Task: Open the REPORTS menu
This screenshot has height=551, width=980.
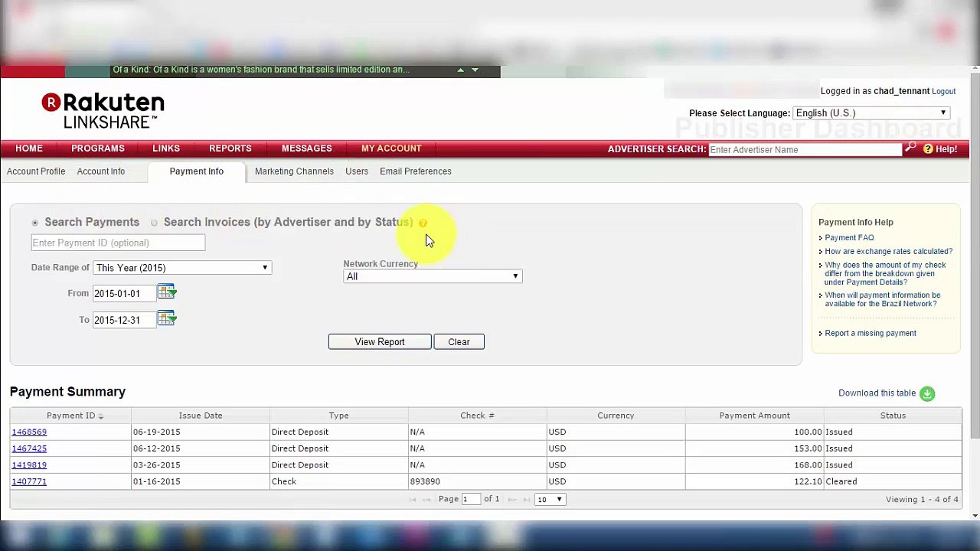Action: coord(230,148)
